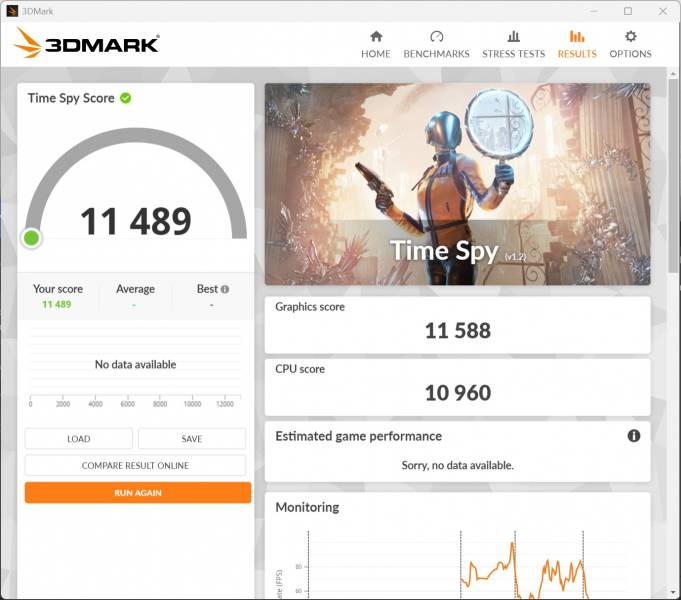The height and width of the screenshot is (600, 681).
Task: Click the scrollbar down arrow
Action: click(673, 593)
